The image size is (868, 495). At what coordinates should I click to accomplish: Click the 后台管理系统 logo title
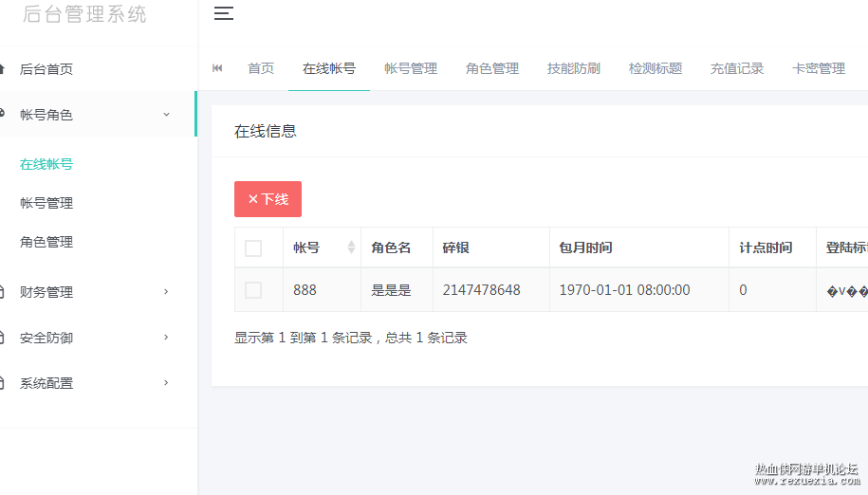84,14
